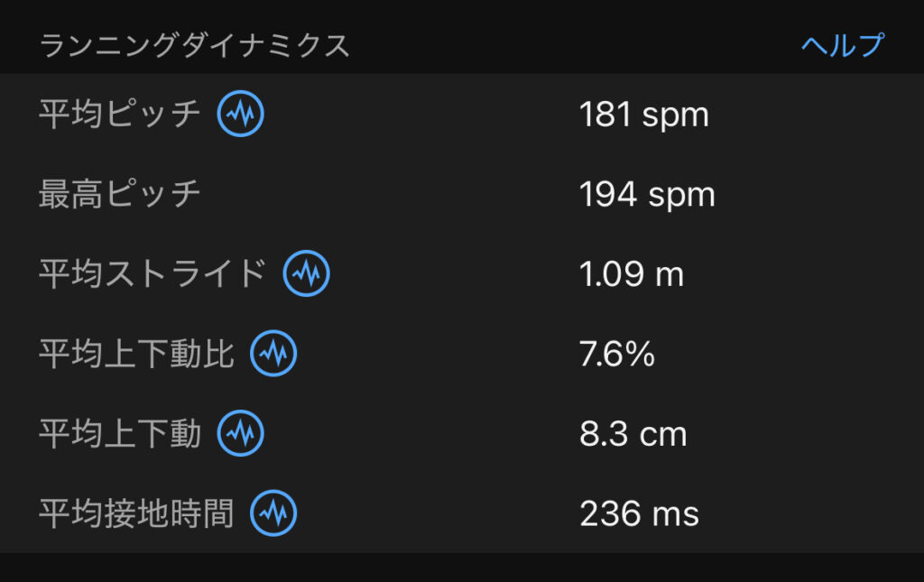
Task: Click the 7.6% value
Action: pos(616,355)
